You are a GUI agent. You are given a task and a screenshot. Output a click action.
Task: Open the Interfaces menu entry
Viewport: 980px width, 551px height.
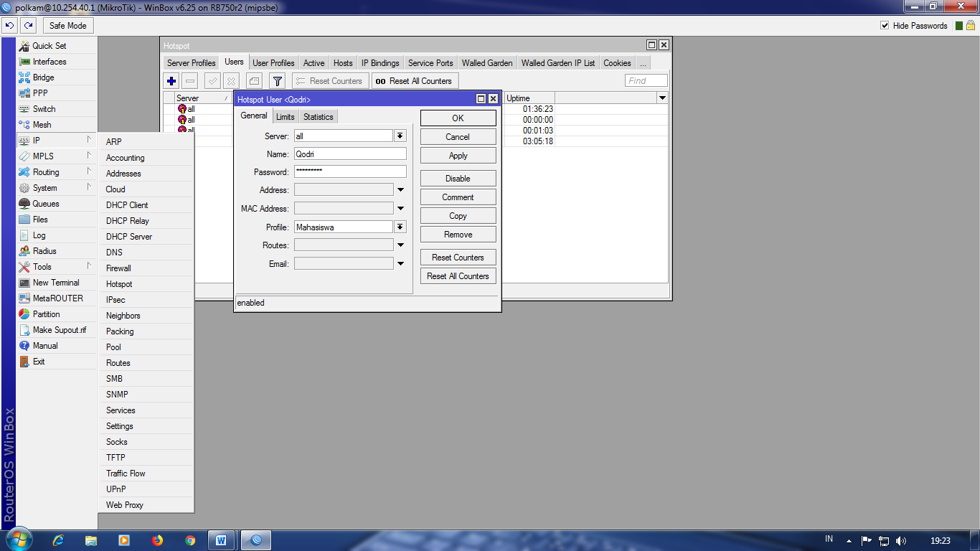tap(57, 62)
